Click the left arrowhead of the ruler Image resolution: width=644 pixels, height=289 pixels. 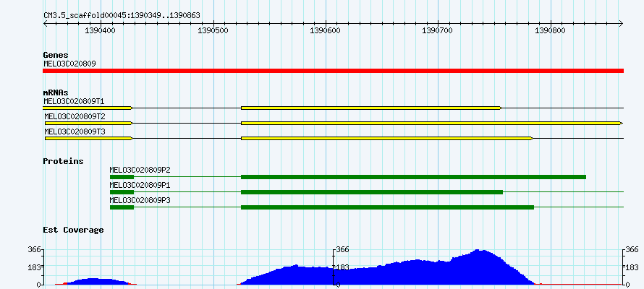coord(45,24)
